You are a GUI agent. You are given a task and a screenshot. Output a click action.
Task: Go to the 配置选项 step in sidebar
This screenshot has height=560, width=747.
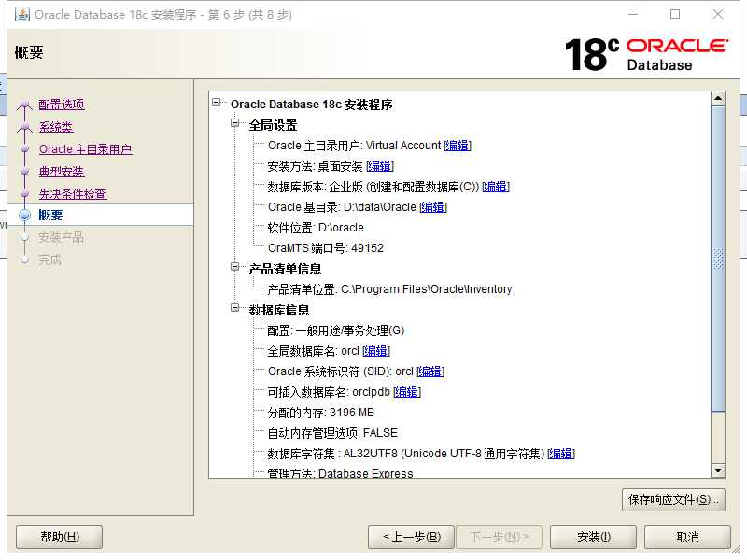(62, 105)
